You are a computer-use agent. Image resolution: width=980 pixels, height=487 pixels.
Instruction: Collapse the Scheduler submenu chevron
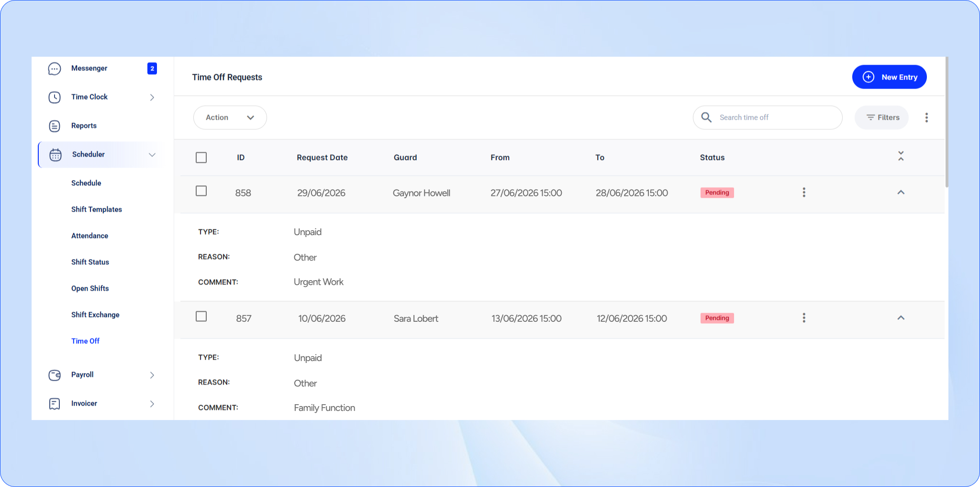(152, 155)
